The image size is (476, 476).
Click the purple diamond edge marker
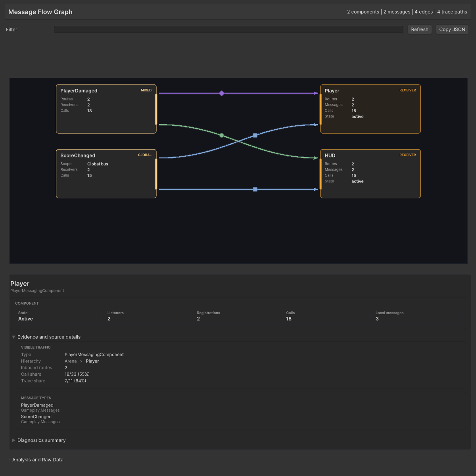pyautogui.click(x=222, y=93)
